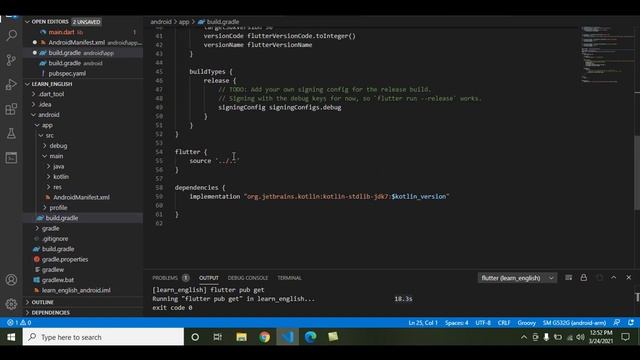Change line ending via CRLF status item
Viewport: 640px width, 360px height.
pos(504,322)
